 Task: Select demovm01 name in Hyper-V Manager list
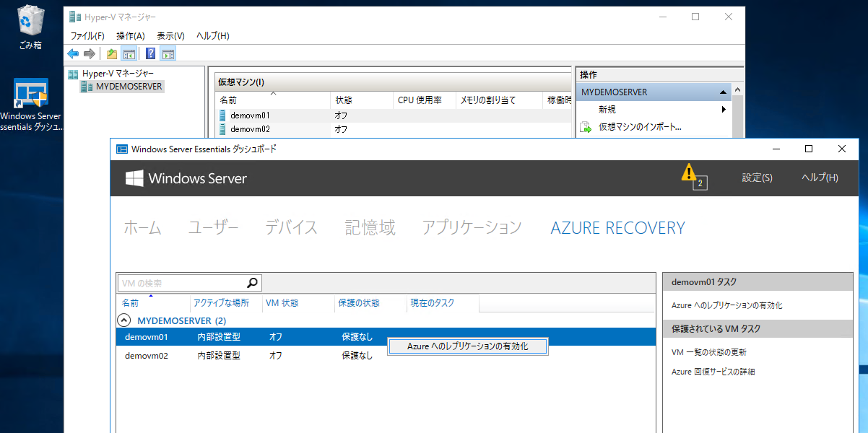[x=250, y=115]
